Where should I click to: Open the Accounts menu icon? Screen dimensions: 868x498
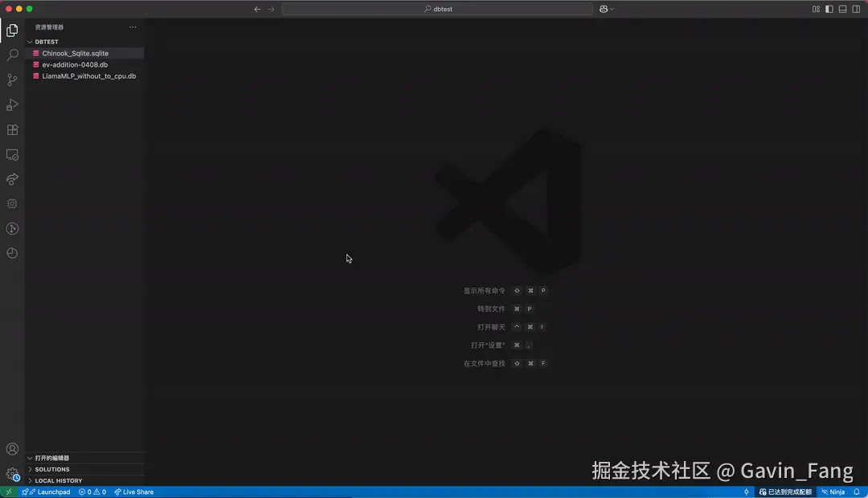click(x=12, y=449)
